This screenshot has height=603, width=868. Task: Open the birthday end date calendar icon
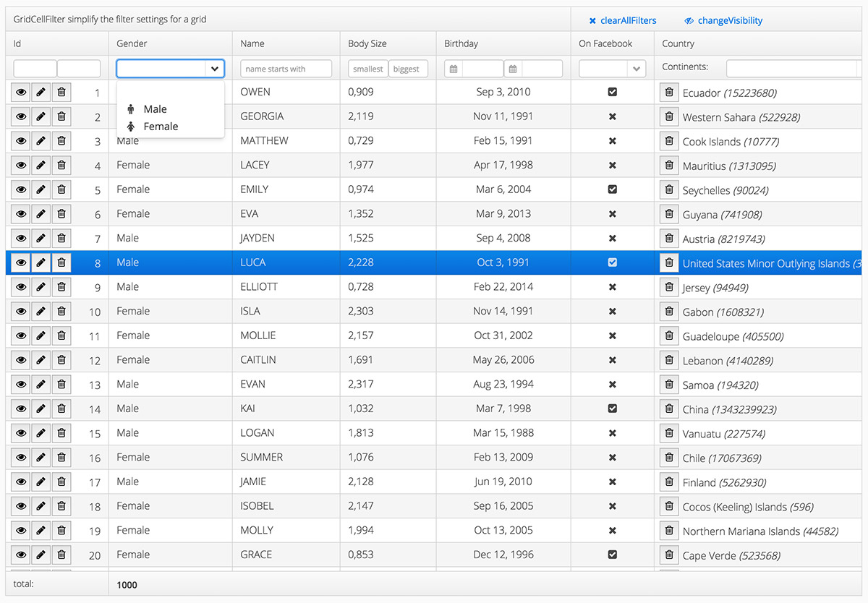coord(513,69)
